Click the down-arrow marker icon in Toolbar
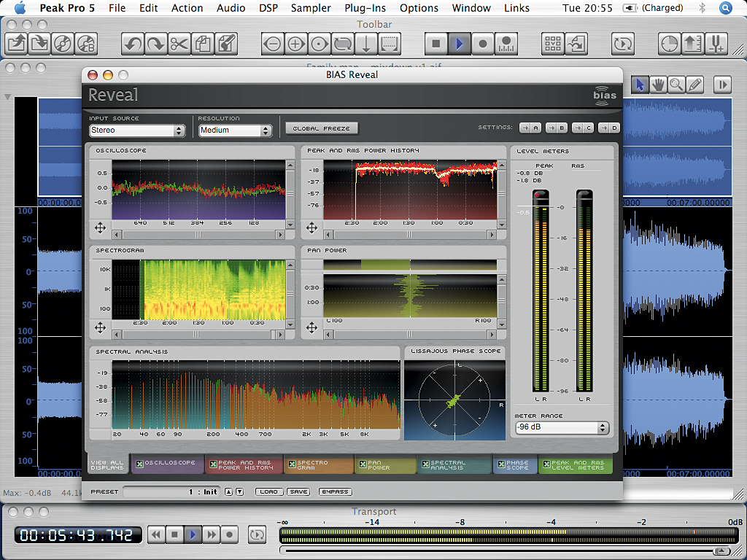This screenshot has width=747, height=560. click(x=366, y=44)
